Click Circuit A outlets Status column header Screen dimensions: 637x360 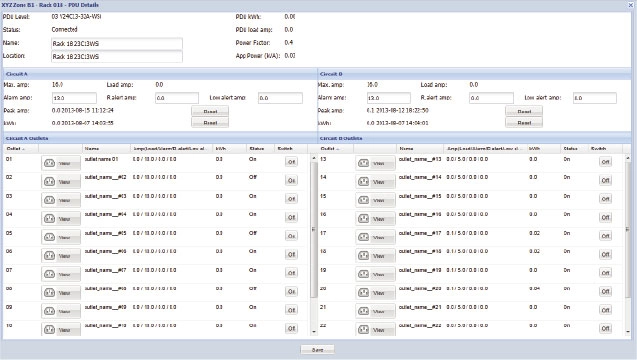coord(260,149)
